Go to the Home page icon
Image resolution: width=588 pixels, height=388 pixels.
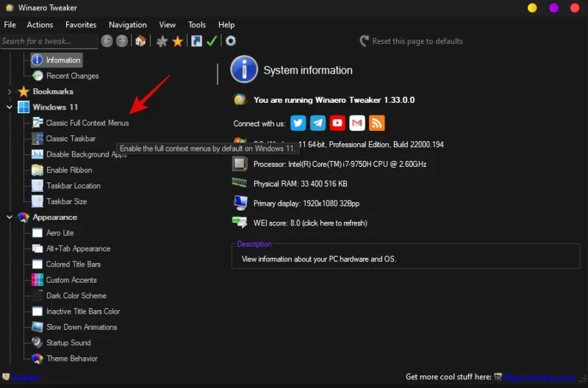140,41
